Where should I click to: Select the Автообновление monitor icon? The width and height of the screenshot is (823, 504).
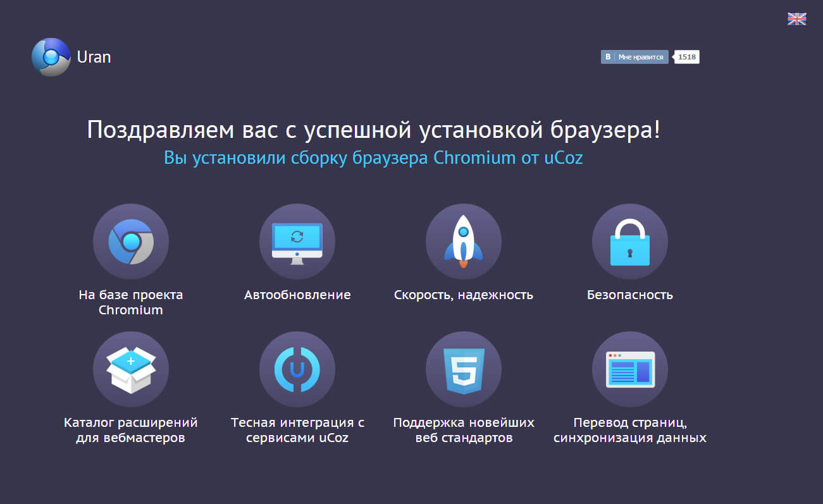297,241
